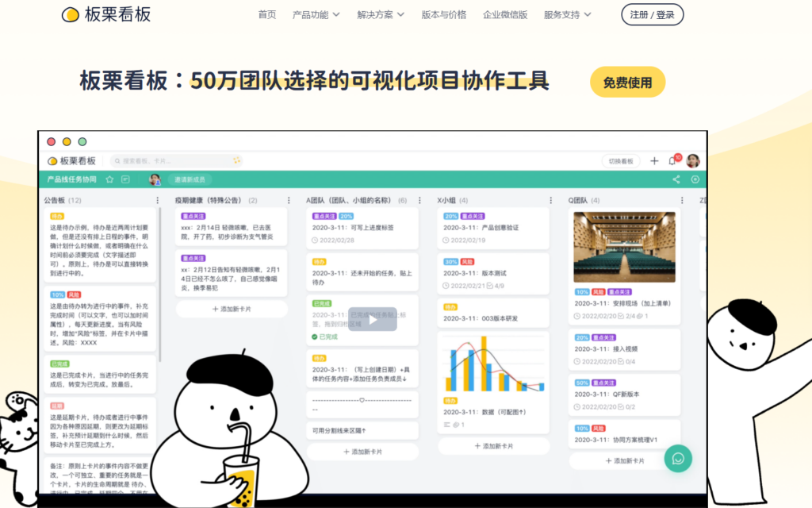Click the 注册 / 登录 button
Screen dimensions: 812x508
click(x=651, y=13)
